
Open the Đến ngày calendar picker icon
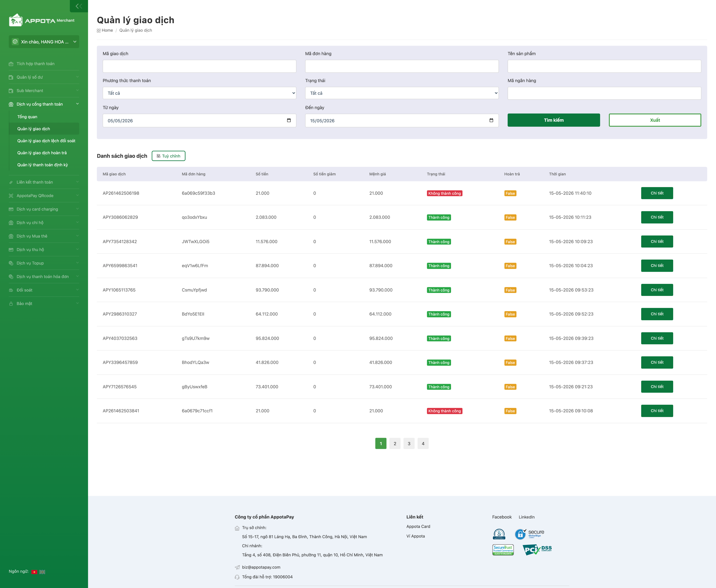point(491,120)
